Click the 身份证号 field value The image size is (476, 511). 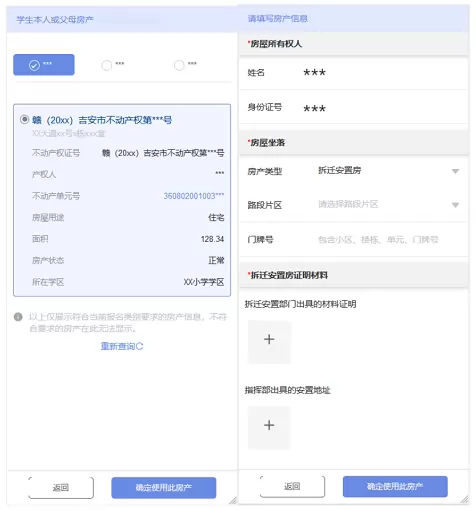[314, 108]
